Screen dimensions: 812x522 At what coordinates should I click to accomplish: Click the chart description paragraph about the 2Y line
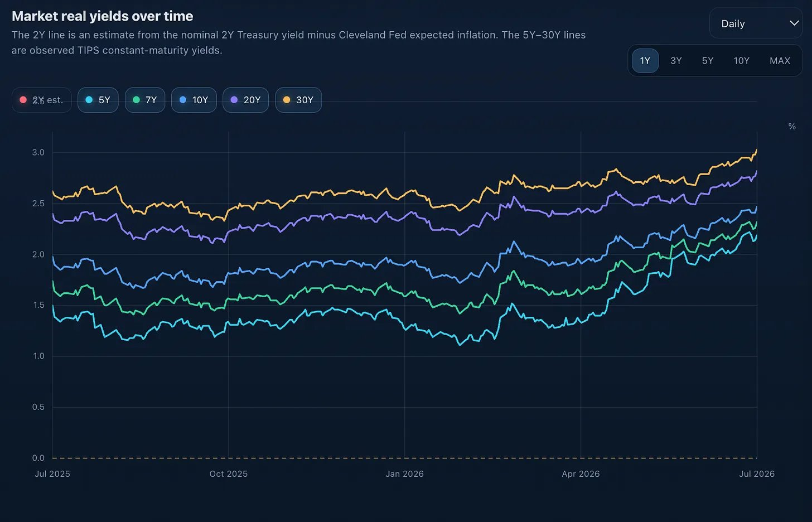[x=299, y=42]
